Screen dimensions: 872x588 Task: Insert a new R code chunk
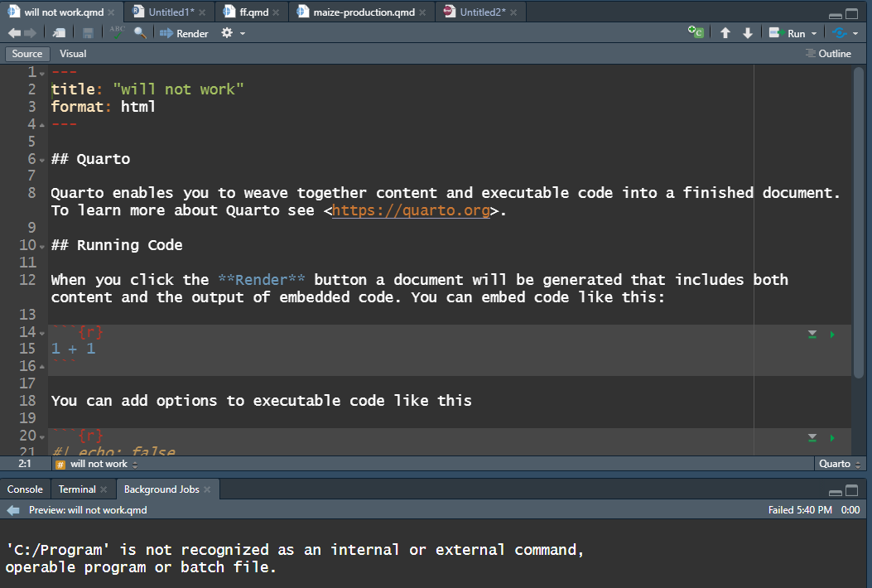696,32
